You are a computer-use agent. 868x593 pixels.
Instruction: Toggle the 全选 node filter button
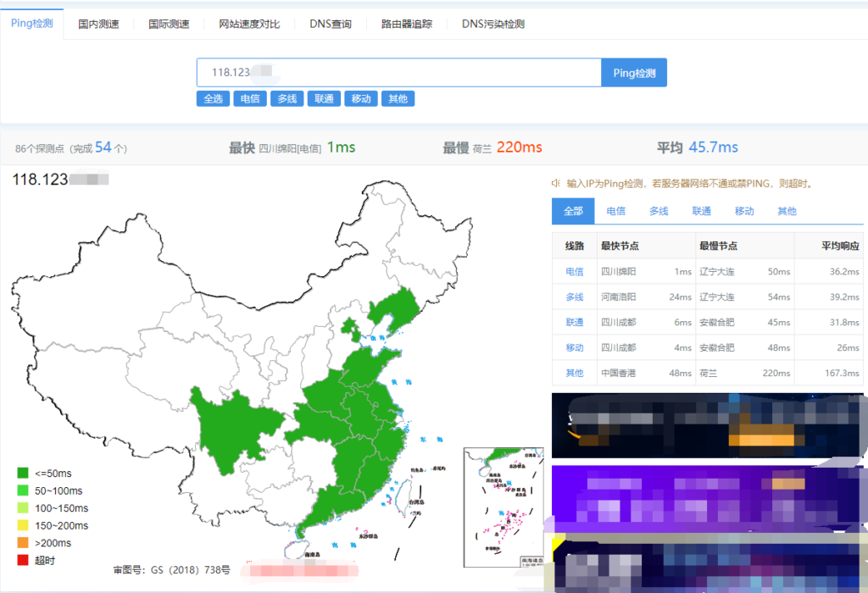click(x=213, y=98)
